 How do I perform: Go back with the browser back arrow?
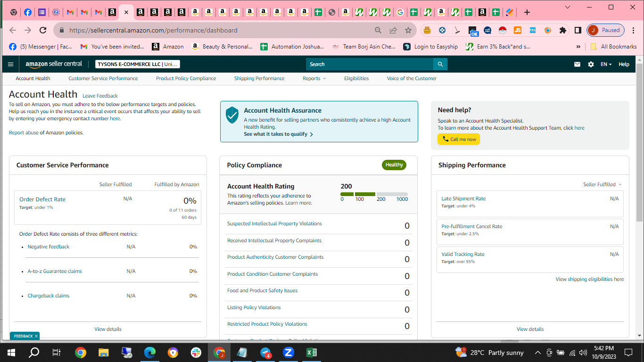(x=13, y=30)
